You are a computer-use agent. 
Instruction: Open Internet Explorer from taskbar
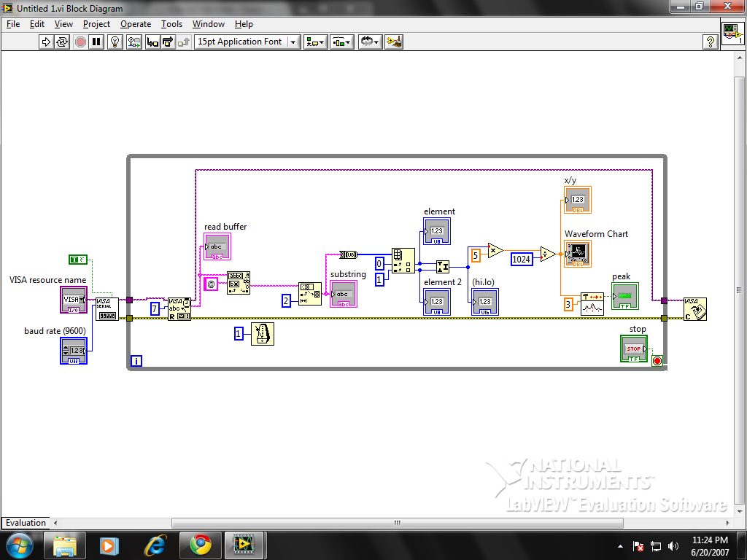155,545
